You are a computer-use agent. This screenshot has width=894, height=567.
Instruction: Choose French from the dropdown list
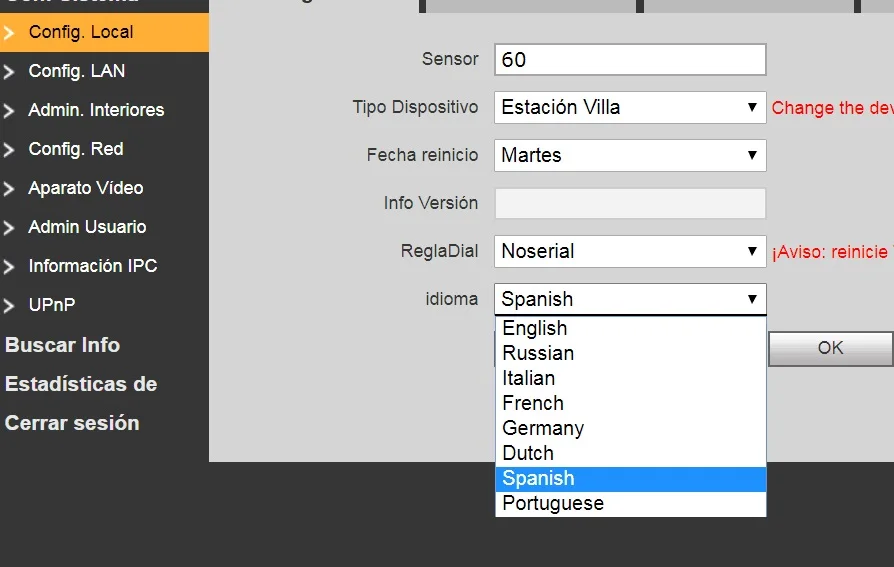[x=533, y=403]
